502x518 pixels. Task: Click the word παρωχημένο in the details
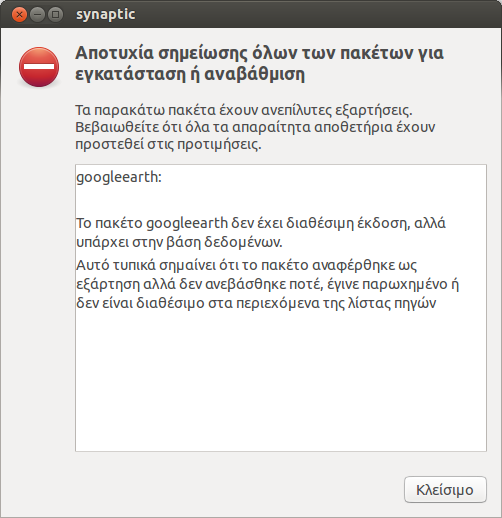coord(405,285)
